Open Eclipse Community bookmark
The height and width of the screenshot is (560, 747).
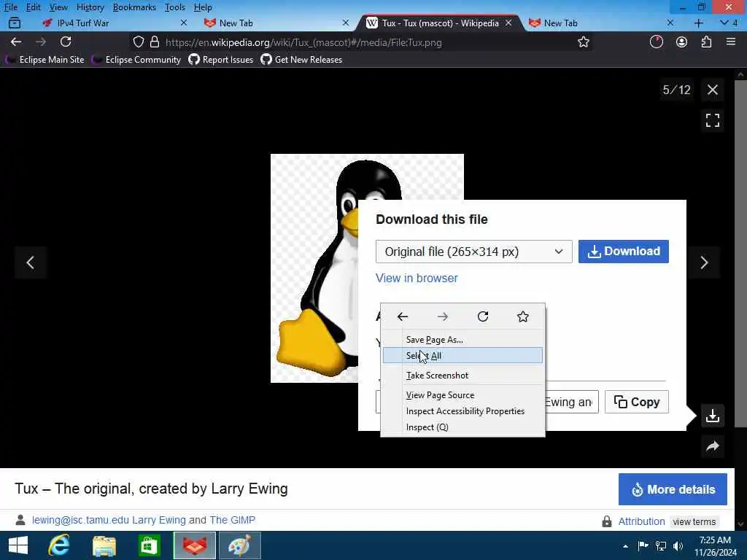pyautogui.click(x=136, y=60)
